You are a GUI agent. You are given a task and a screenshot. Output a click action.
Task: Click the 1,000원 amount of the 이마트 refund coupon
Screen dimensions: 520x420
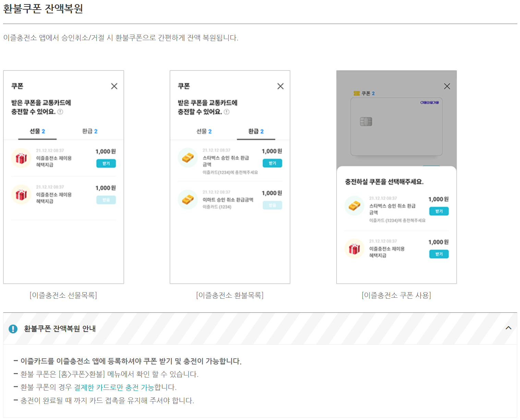(x=272, y=193)
